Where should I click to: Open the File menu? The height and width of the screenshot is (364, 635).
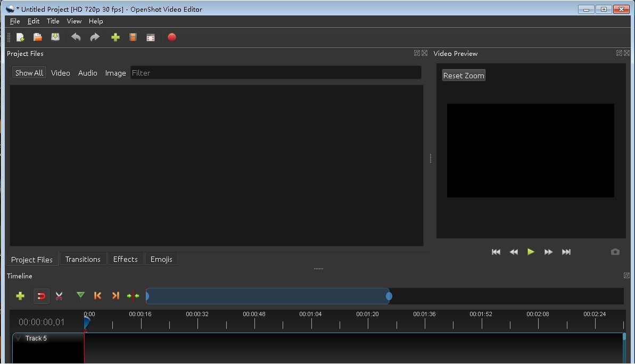point(15,21)
